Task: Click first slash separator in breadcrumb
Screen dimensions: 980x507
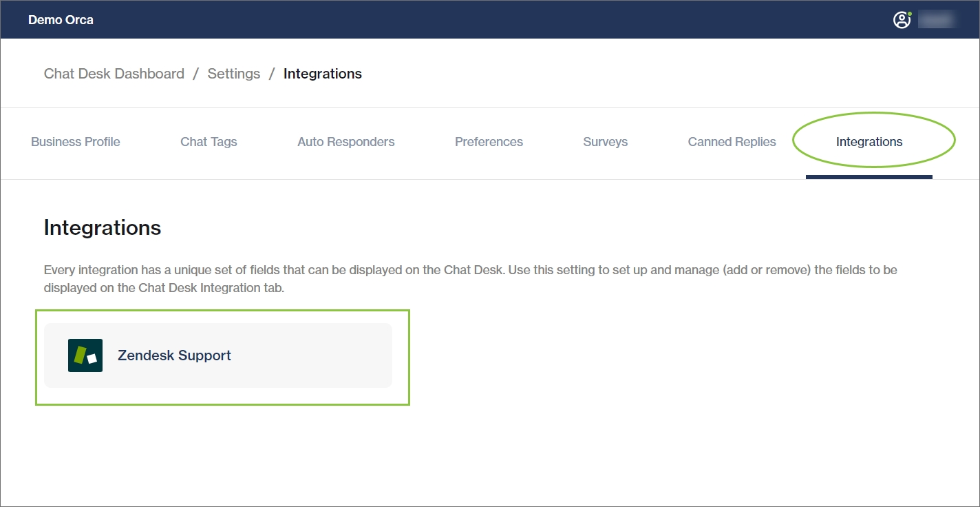Action: point(196,74)
